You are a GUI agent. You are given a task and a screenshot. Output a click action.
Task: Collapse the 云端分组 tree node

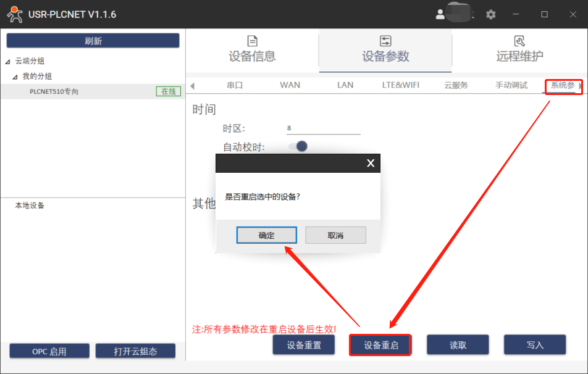7,61
